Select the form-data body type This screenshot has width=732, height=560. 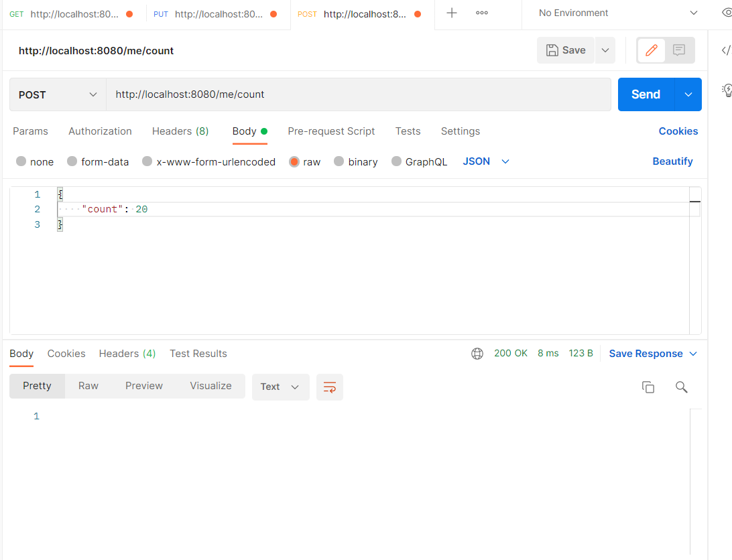(98, 161)
